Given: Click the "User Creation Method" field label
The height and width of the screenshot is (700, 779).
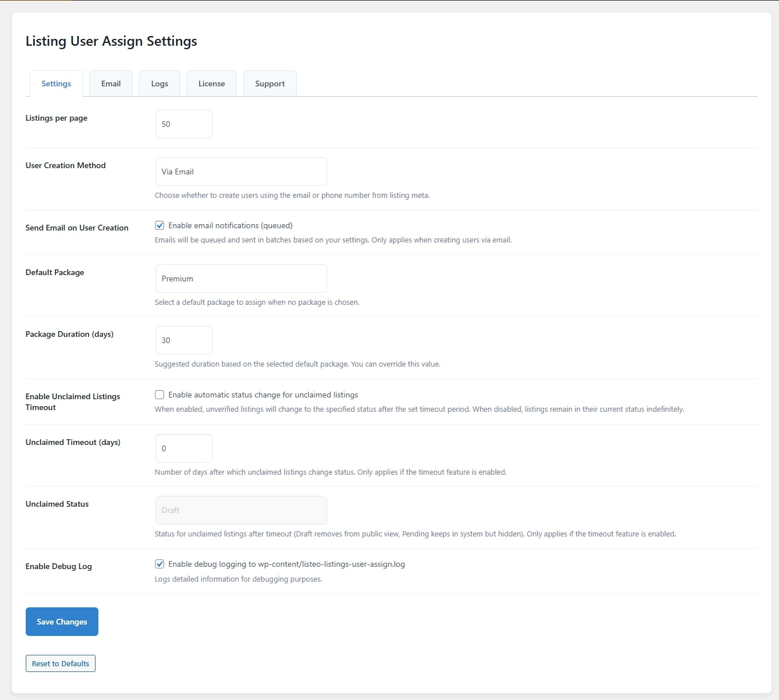Looking at the screenshot, I should click(x=66, y=165).
